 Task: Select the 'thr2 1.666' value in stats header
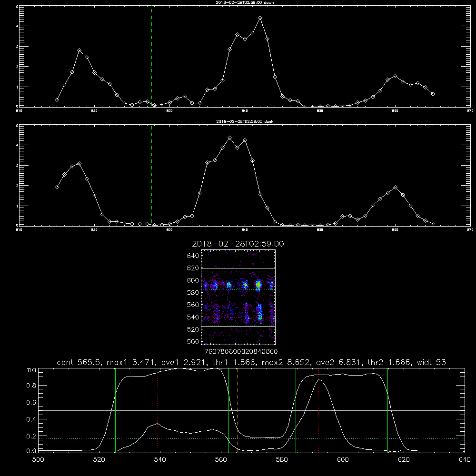coord(389,362)
